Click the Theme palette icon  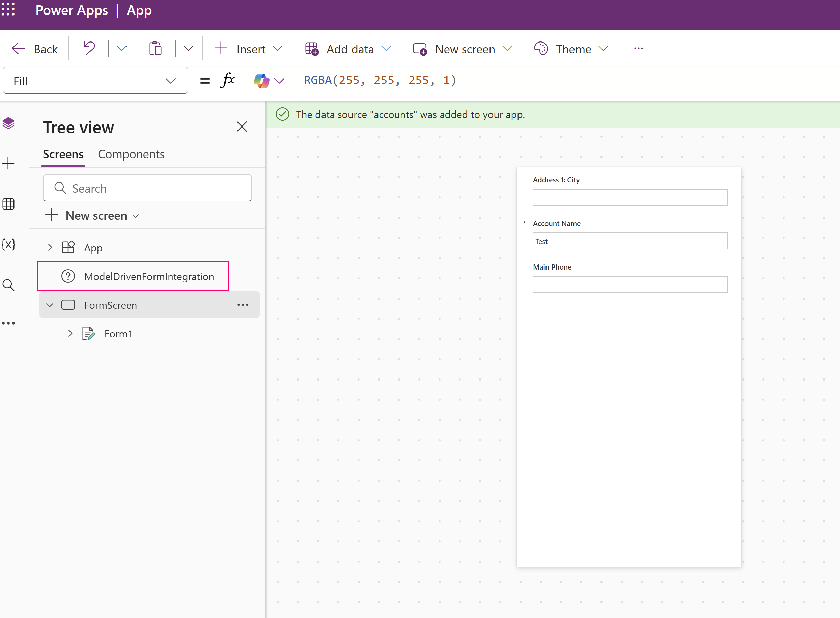coord(540,48)
